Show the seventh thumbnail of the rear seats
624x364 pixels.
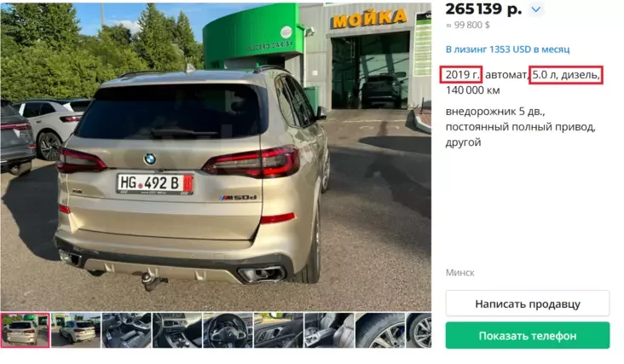tap(329, 330)
